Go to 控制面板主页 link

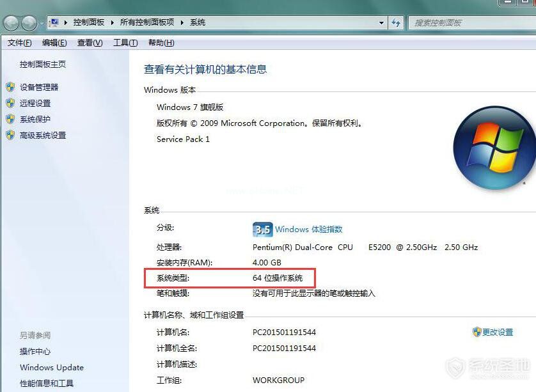43,64
